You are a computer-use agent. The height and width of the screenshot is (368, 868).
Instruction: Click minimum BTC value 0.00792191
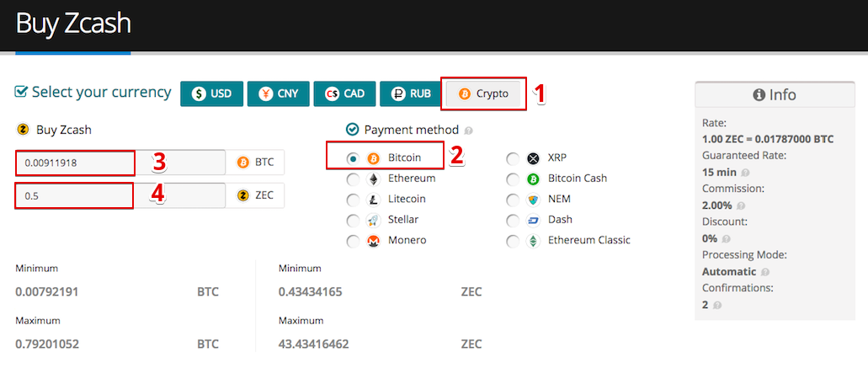pos(46,291)
